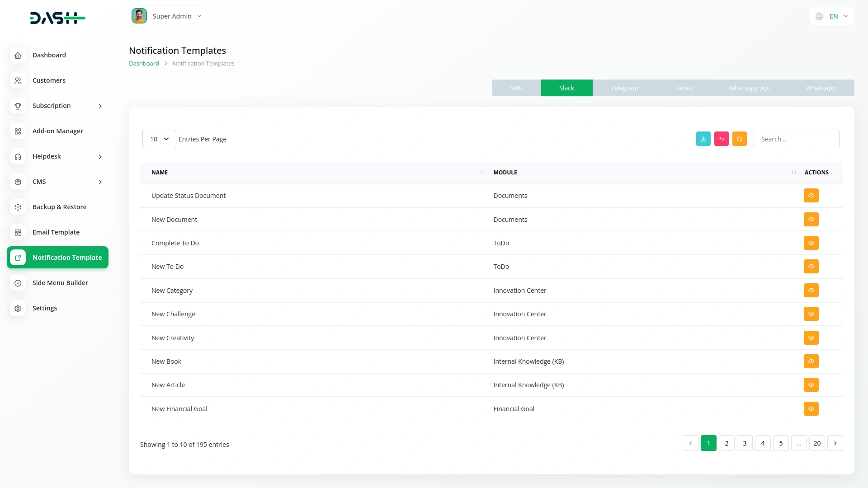Switch to the Whatsapp Api tab
Image resolution: width=868 pixels, height=488 pixels.
pos(749,88)
